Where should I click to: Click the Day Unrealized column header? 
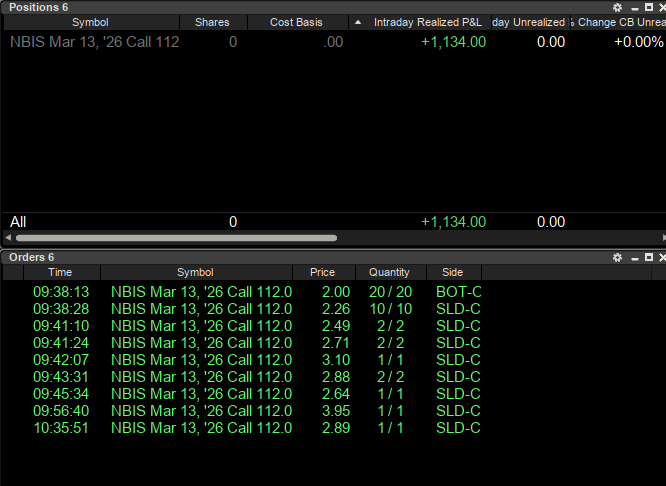pos(529,22)
